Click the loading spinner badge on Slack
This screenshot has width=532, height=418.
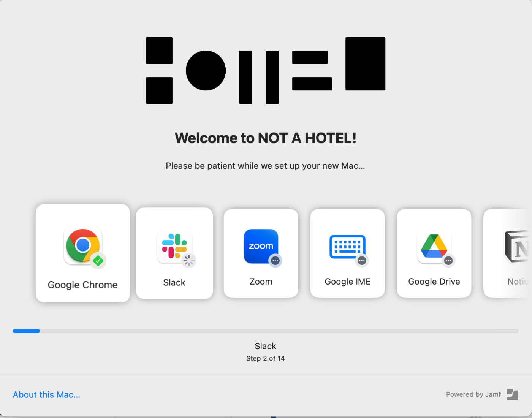(189, 260)
